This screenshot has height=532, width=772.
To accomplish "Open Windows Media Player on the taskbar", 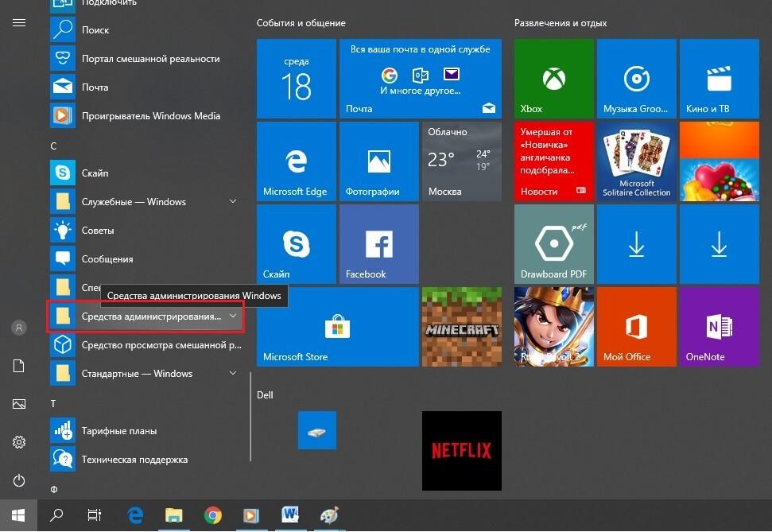I will pyautogui.click(x=251, y=515).
